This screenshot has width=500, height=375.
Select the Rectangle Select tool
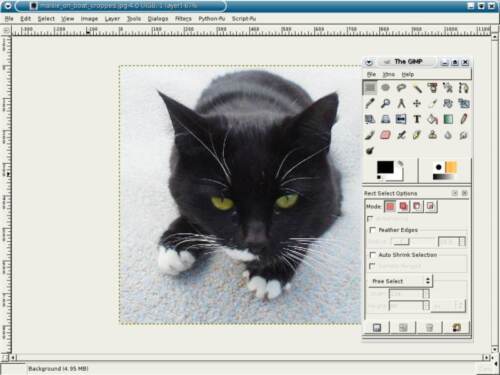click(370, 88)
